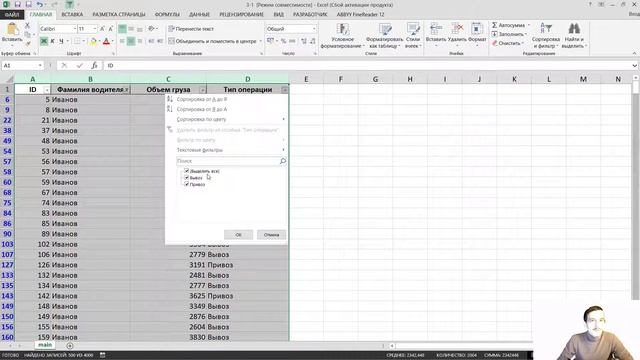Click the red font color A

tap(107, 41)
